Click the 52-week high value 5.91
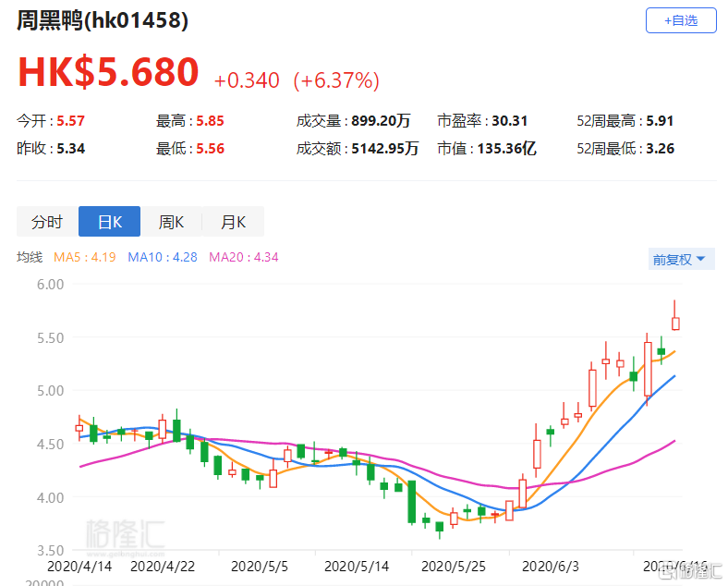 pos(660,121)
